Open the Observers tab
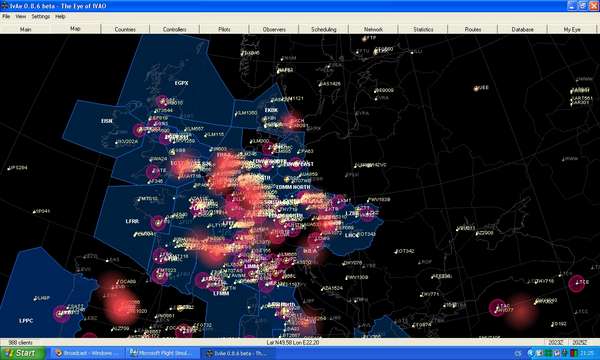The height and width of the screenshot is (360, 600). coord(274,29)
